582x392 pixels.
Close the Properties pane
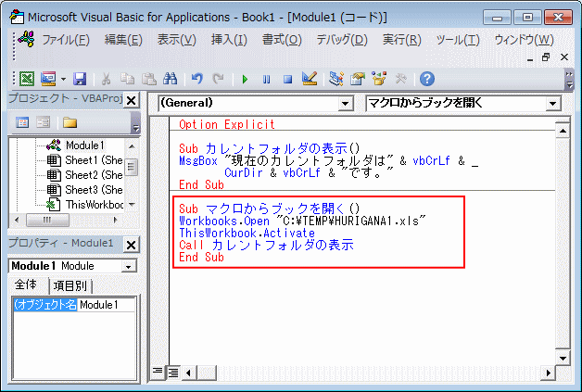[x=131, y=245]
